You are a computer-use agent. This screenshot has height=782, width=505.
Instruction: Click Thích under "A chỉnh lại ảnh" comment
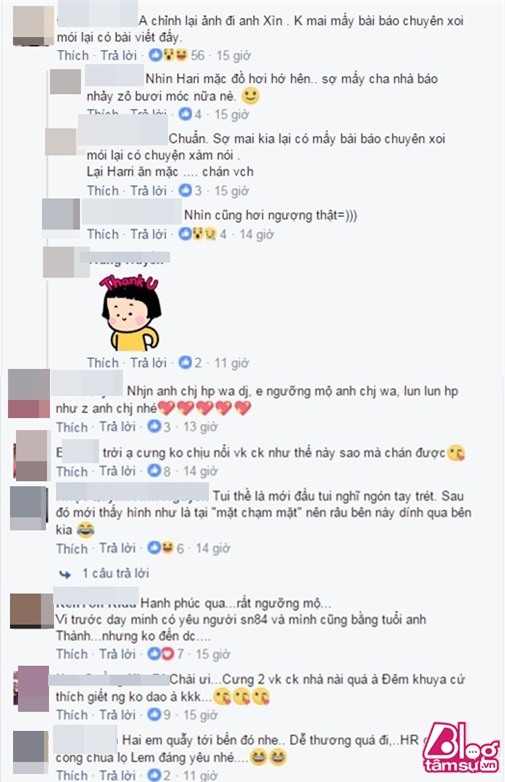pos(73,55)
